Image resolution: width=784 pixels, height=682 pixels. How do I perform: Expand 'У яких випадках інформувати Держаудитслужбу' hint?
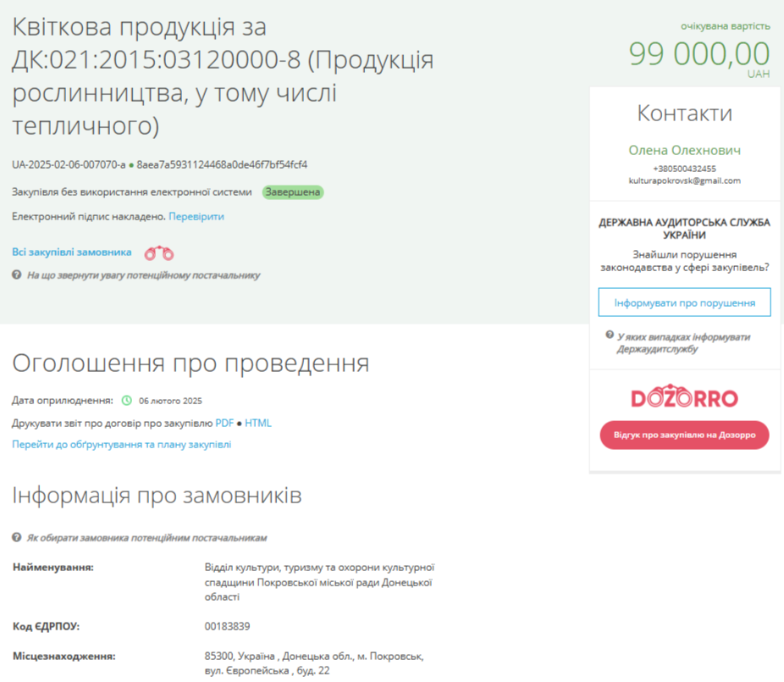(x=683, y=342)
